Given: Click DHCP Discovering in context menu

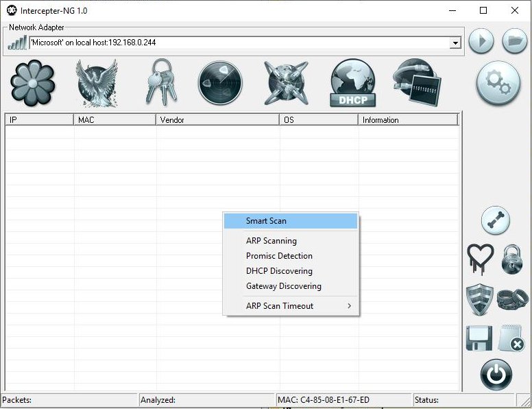Looking at the screenshot, I should pos(279,271).
